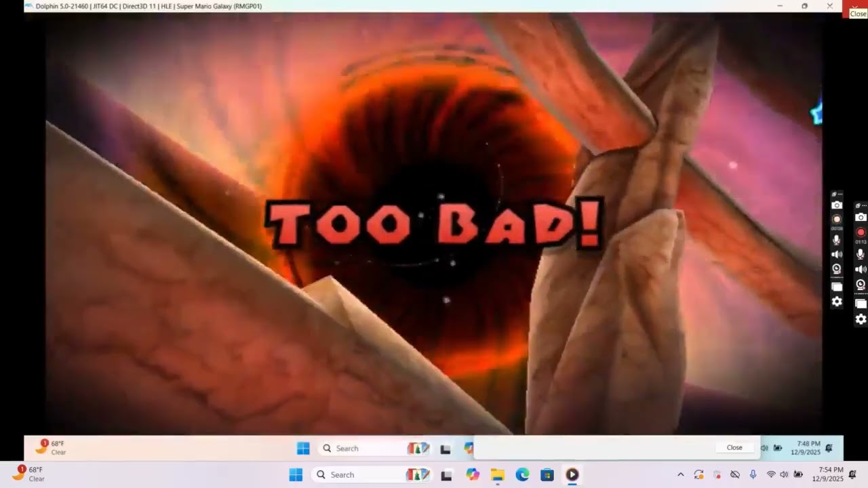Open Wi-Fi network settings in system tray
This screenshot has width=868, height=488.
pos(771,474)
